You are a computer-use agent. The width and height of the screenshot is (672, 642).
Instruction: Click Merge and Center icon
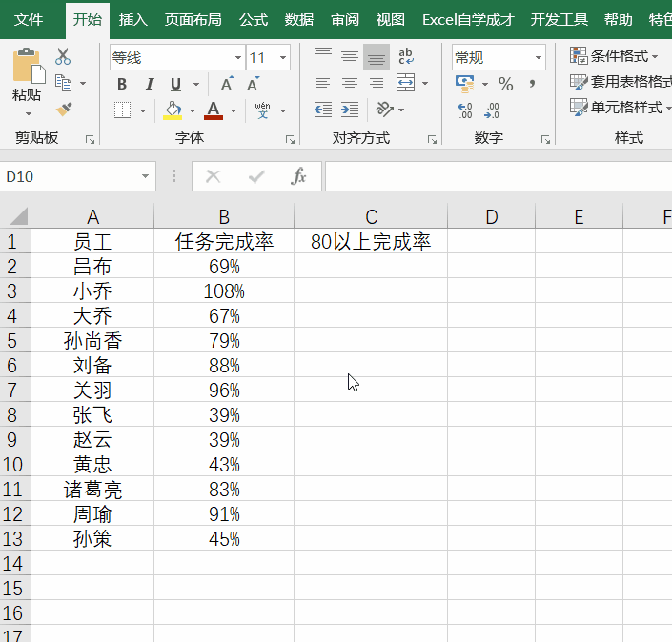pyautogui.click(x=405, y=83)
